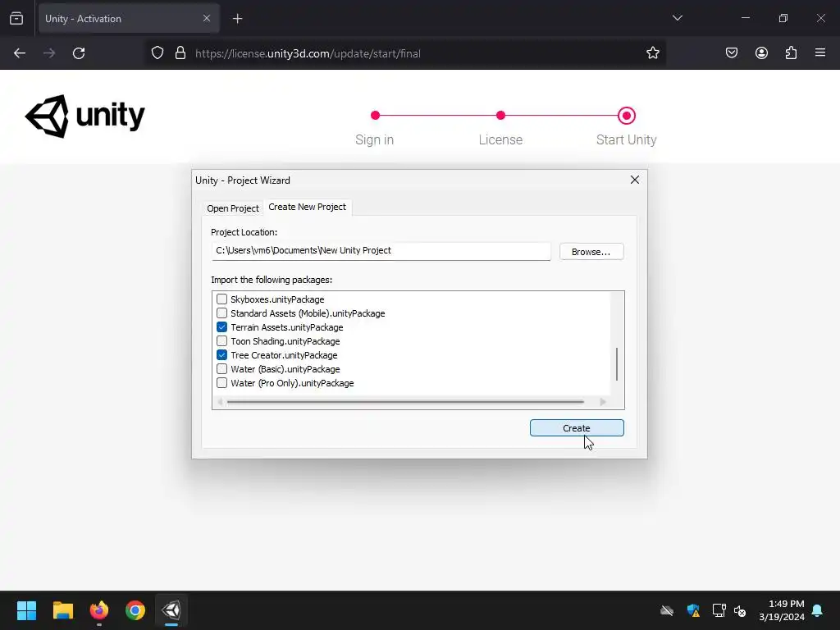Click the Create button

[x=577, y=428]
